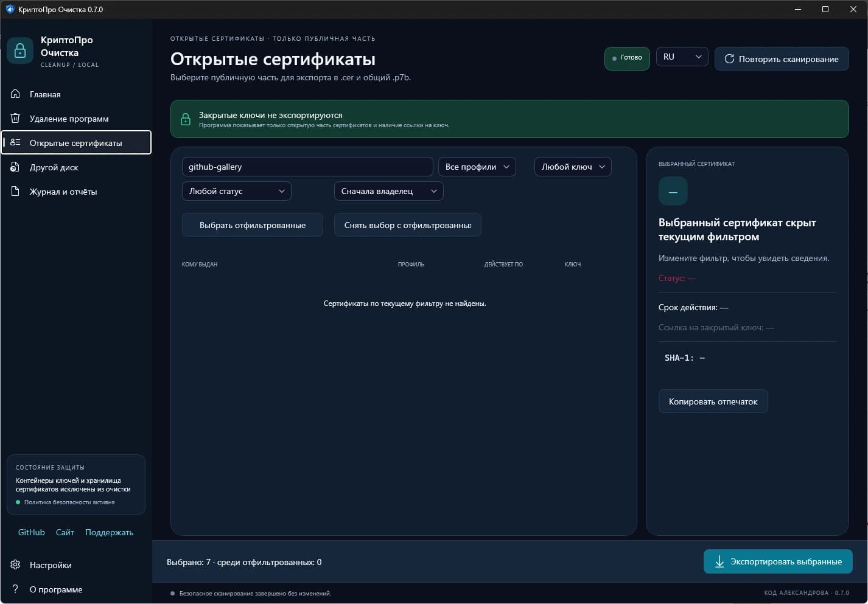Screen dimensions: 868x604
Task: Click the Действует по column header
Action: [503, 265]
